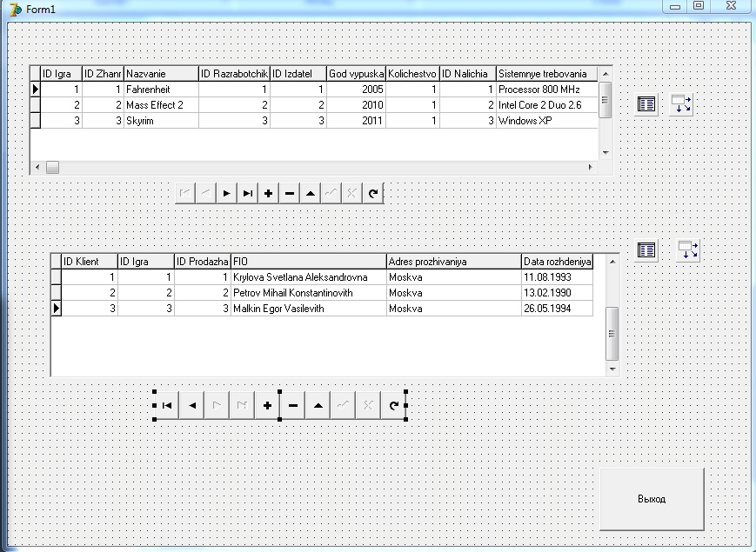The width and height of the screenshot is (756, 552).
Task: Click the Form1 title bar icon
Action: pos(16,10)
